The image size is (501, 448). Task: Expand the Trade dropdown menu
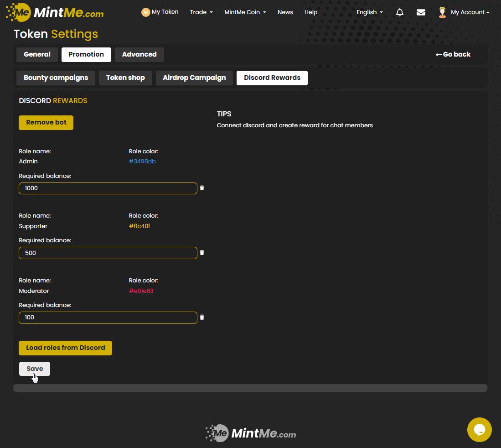point(201,12)
